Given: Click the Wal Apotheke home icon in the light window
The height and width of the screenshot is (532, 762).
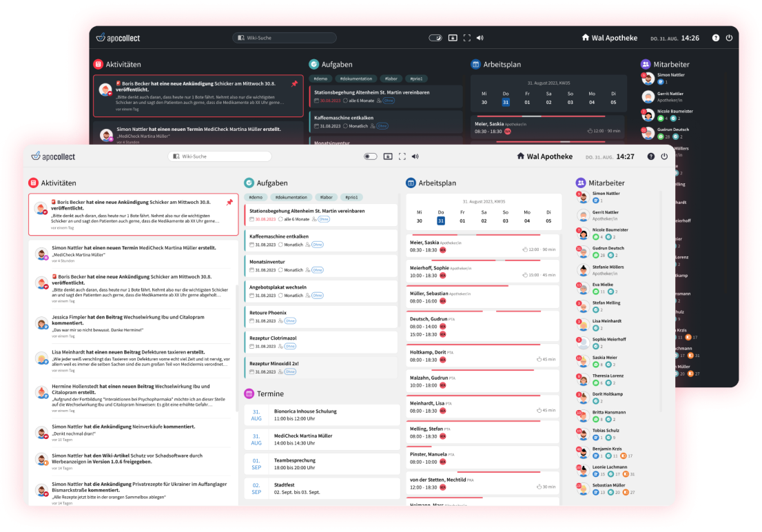Looking at the screenshot, I should pos(521,156).
